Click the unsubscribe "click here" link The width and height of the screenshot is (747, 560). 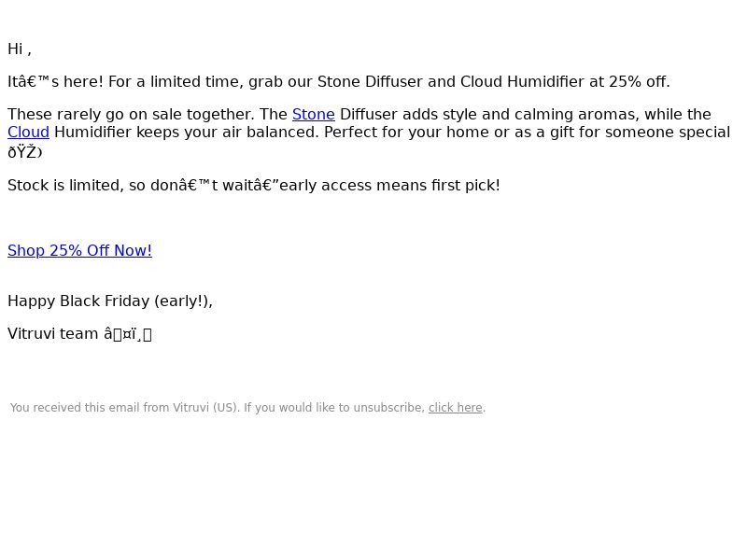455,408
